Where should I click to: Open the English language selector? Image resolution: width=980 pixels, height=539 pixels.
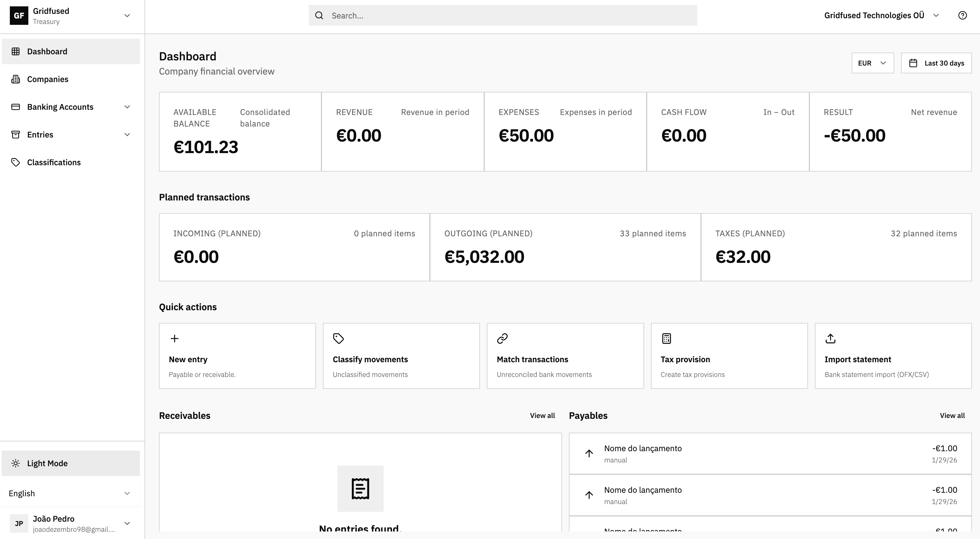(71, 493)
